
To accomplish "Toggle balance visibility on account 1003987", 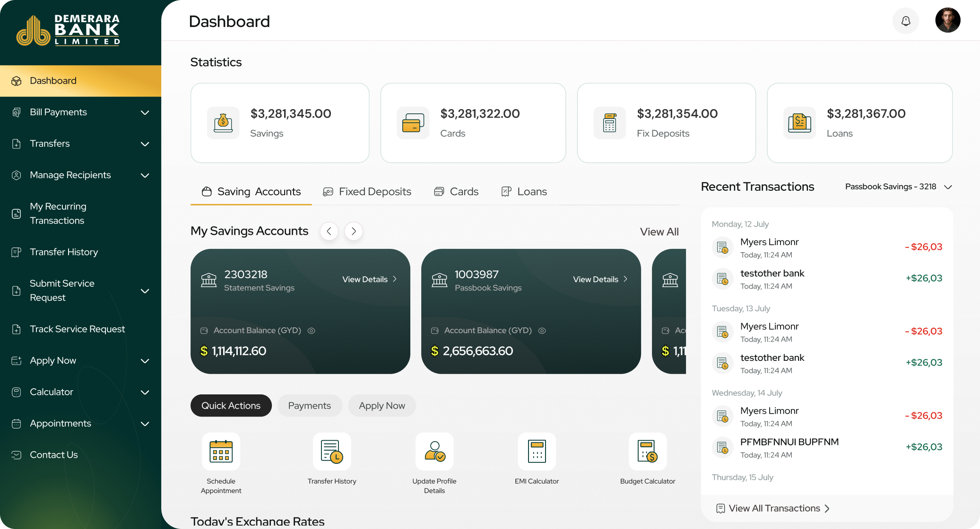I will coord(542,331).
